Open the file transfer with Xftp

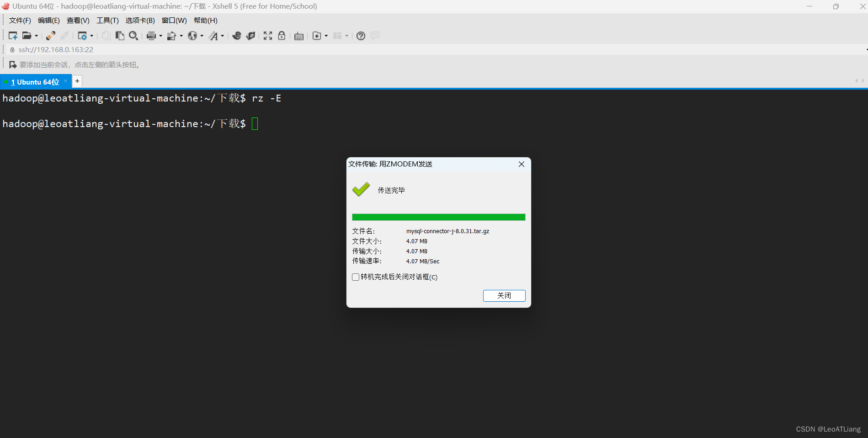(x=250, y=36)
